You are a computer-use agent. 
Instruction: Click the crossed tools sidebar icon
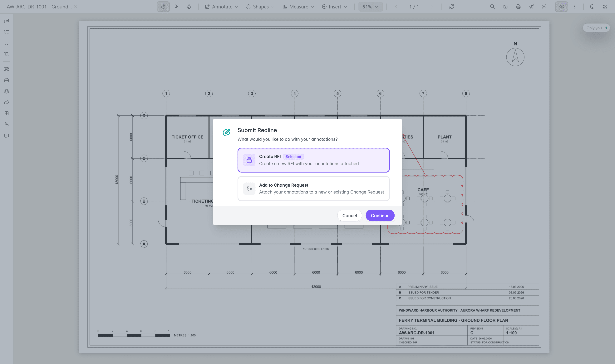[7, 69]
